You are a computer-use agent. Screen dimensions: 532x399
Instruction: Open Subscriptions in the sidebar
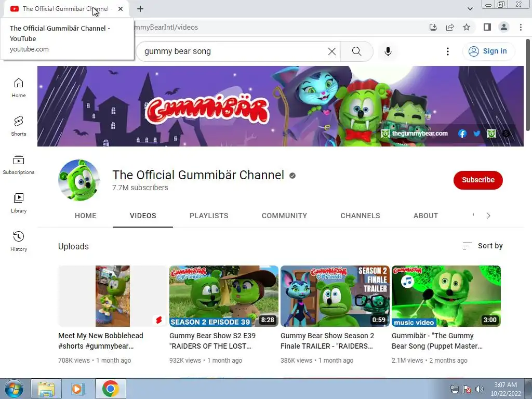pos(19,165)
